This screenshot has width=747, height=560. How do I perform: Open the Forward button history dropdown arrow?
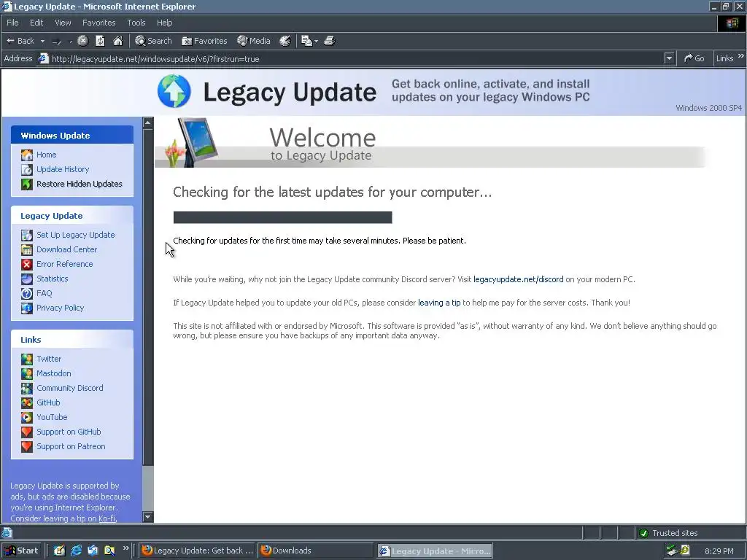click(71, 42)
